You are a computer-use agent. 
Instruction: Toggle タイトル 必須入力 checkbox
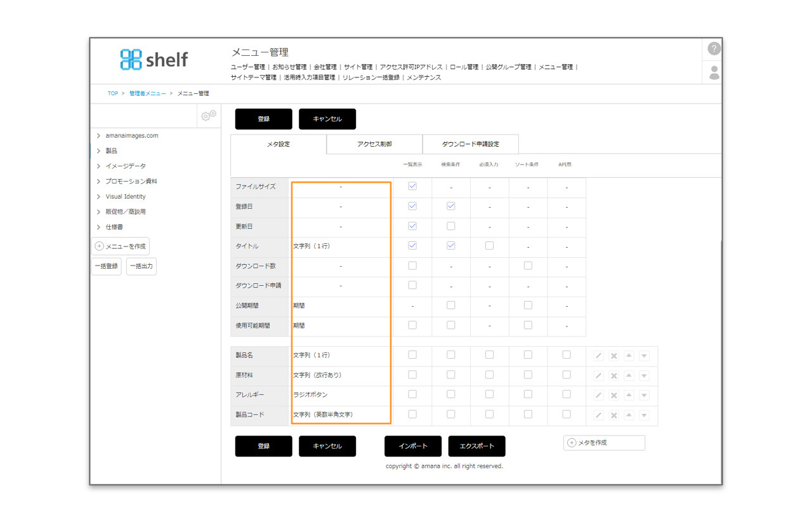489,245
